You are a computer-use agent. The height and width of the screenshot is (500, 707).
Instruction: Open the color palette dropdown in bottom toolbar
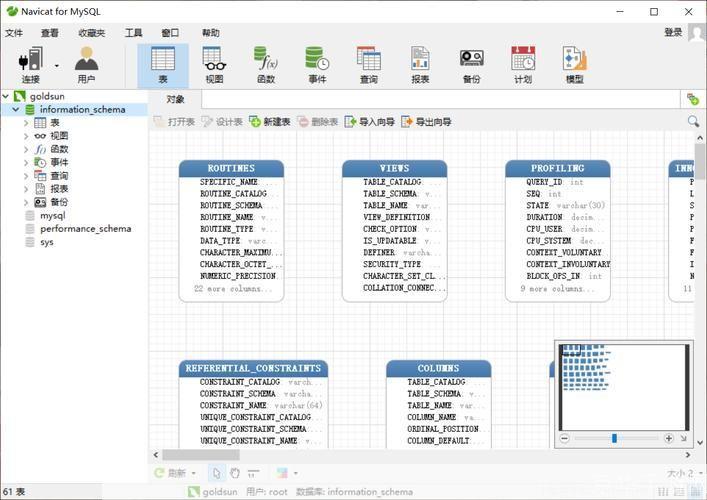295,473
